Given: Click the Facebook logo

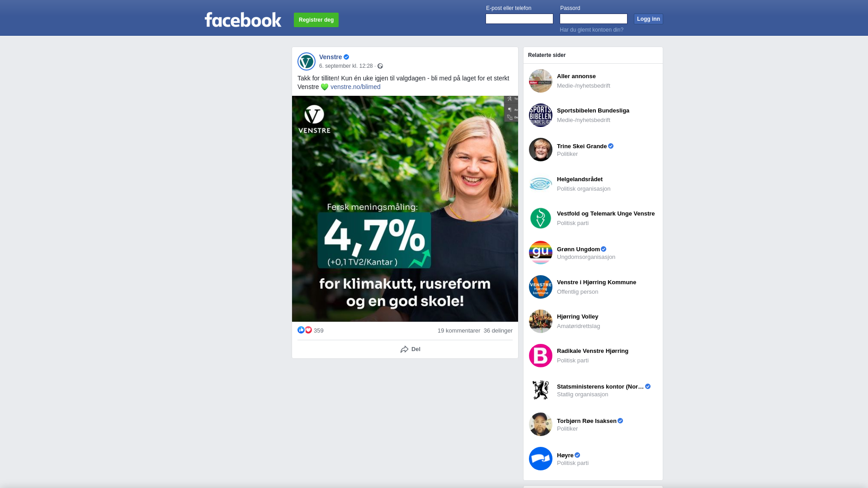Looking at the screenshot, I should [243, 20].
